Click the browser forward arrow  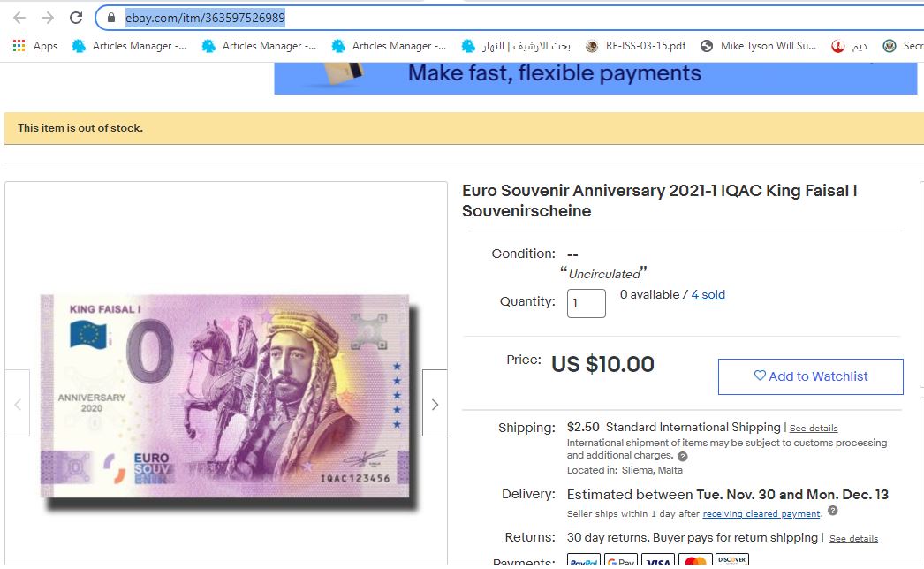(x=48, y=18)
